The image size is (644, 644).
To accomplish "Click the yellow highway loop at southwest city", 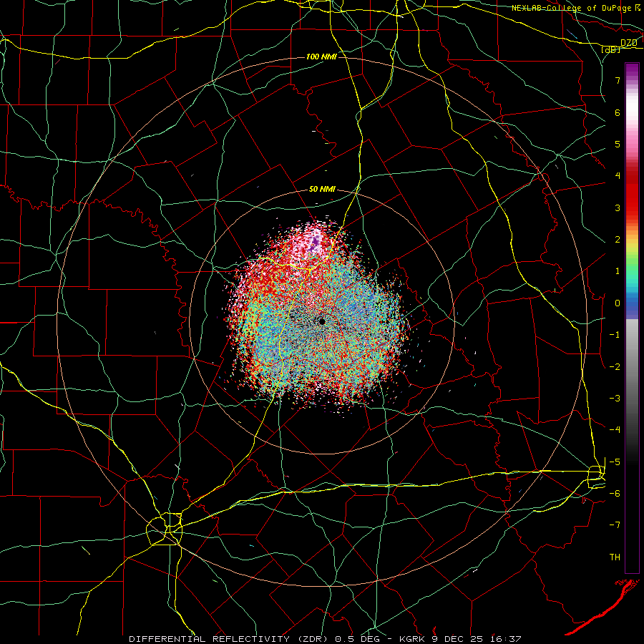I will point(165,529).
